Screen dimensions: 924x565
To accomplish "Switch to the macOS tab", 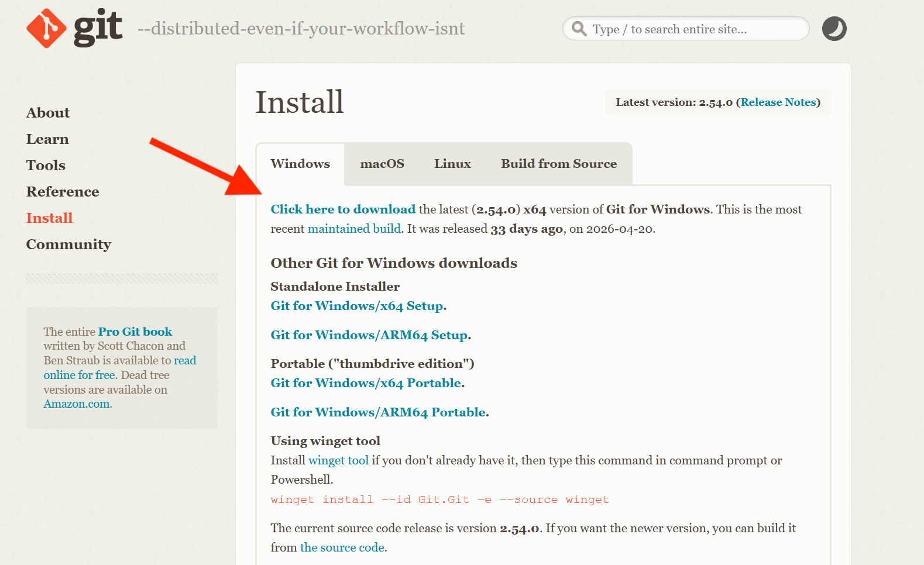I will [x=382, y=164].
